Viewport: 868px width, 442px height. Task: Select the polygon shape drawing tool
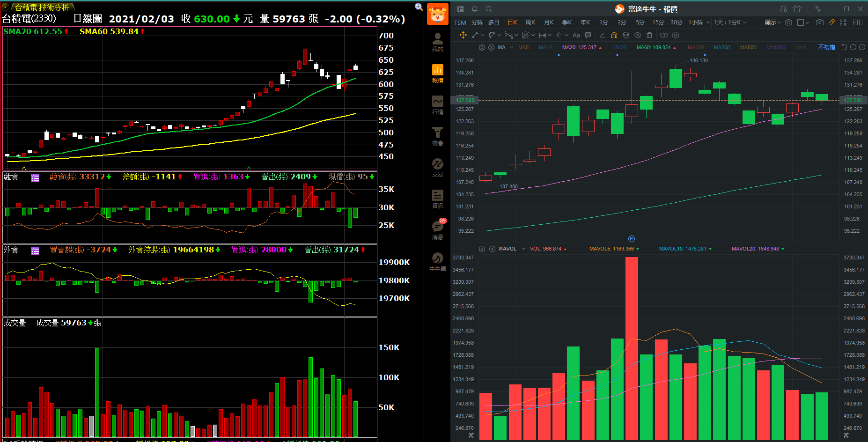[491, 35]
